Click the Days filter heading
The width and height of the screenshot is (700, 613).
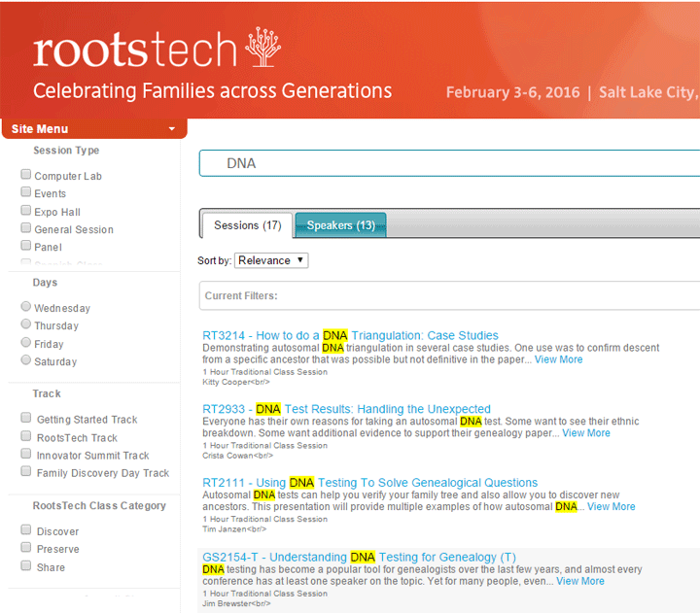click(x=45, y=283)
